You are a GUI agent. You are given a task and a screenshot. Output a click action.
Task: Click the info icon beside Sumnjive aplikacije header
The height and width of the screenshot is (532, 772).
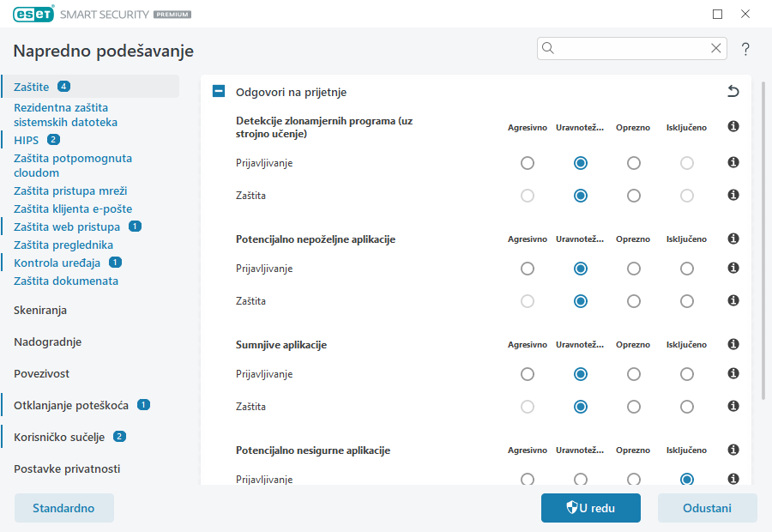(x=733, y=344)
